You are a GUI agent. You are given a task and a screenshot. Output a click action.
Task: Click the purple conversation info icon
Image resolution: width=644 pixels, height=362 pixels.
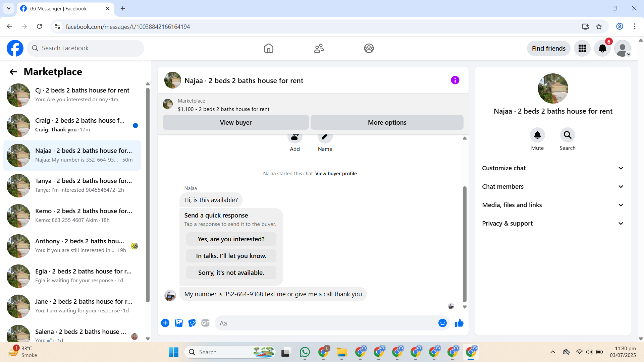point(455,80)
